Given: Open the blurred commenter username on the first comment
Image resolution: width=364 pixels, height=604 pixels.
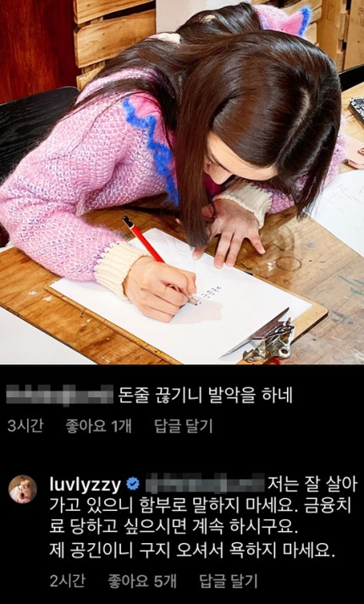Looking at the screenshot, I should pos(60,396).
